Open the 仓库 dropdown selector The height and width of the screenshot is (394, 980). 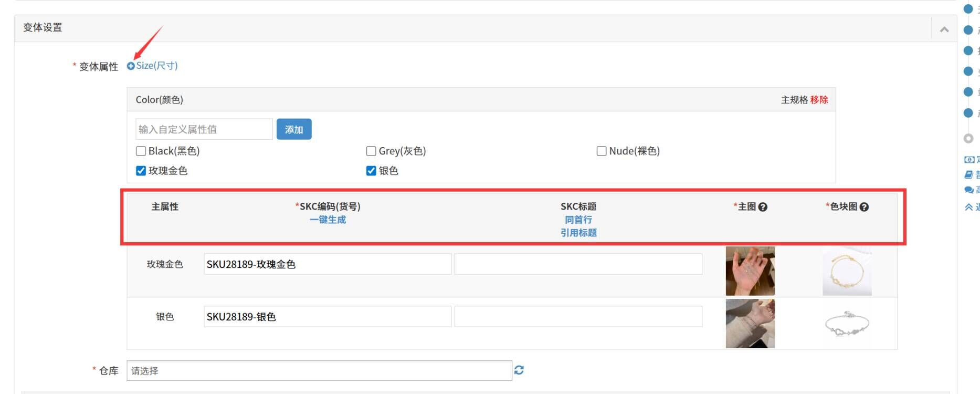(319, 371)
